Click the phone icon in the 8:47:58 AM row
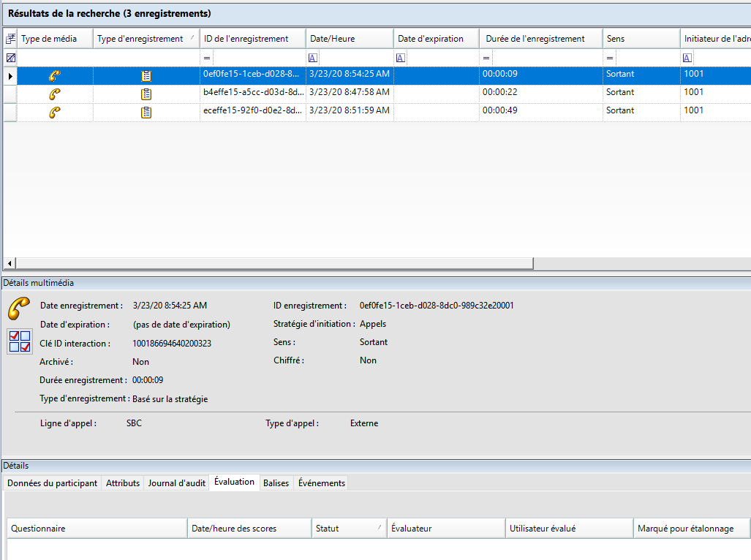The height and width of the screenshot is (560, 751). coord(55,94)
